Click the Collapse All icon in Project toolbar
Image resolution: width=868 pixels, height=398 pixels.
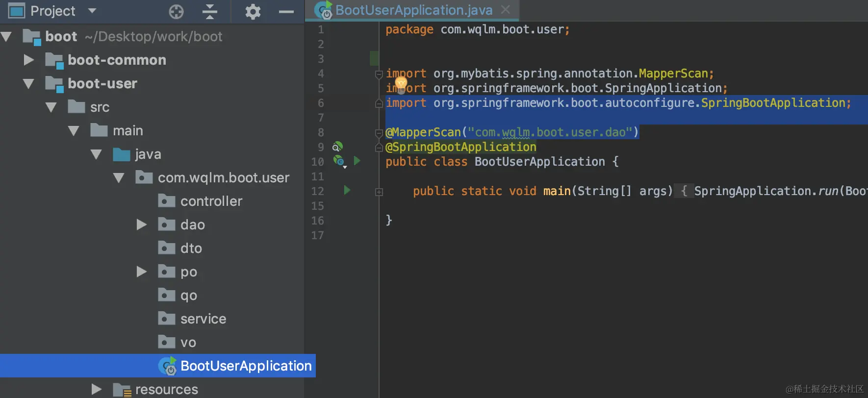210,11
